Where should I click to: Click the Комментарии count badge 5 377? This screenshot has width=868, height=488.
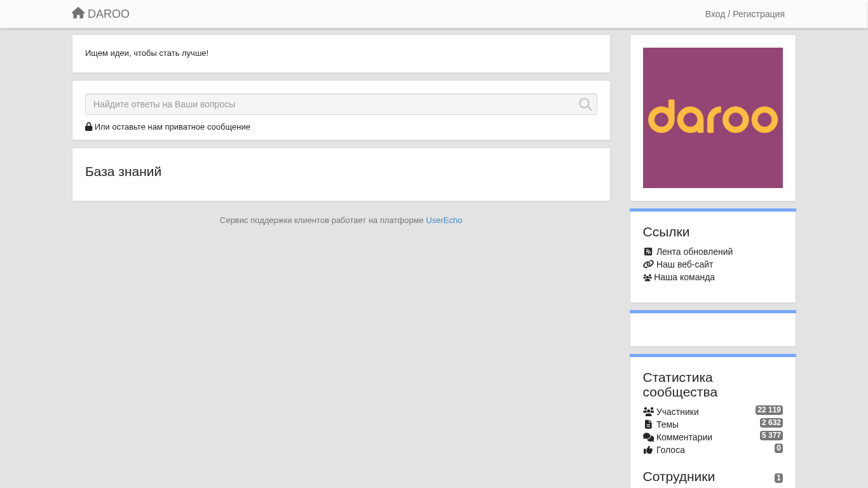[771, 436]
